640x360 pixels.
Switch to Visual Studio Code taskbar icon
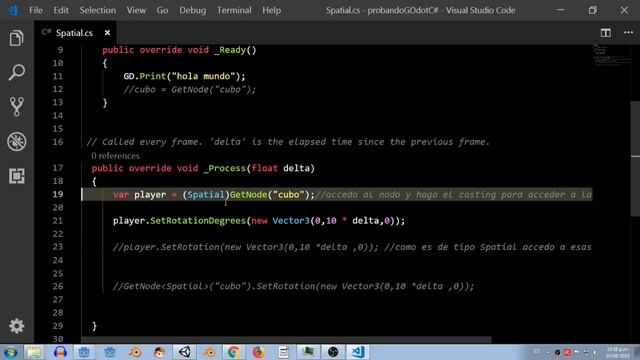pos(358,352)
